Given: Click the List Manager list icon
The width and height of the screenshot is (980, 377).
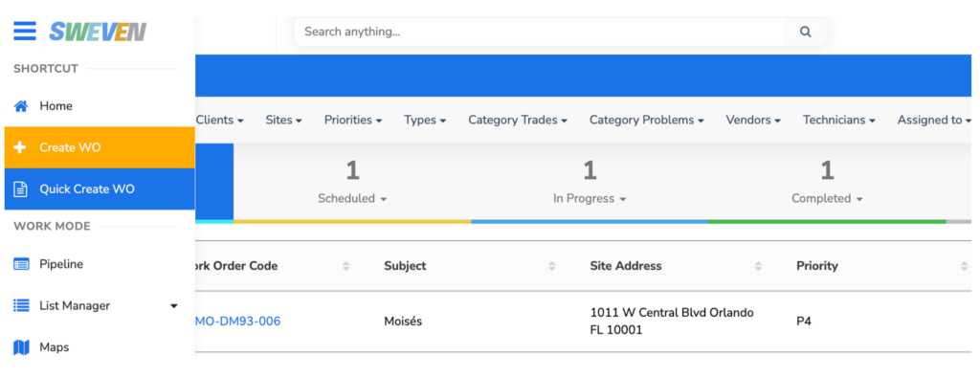Looking at the screenshot, I should pos(21,306).
